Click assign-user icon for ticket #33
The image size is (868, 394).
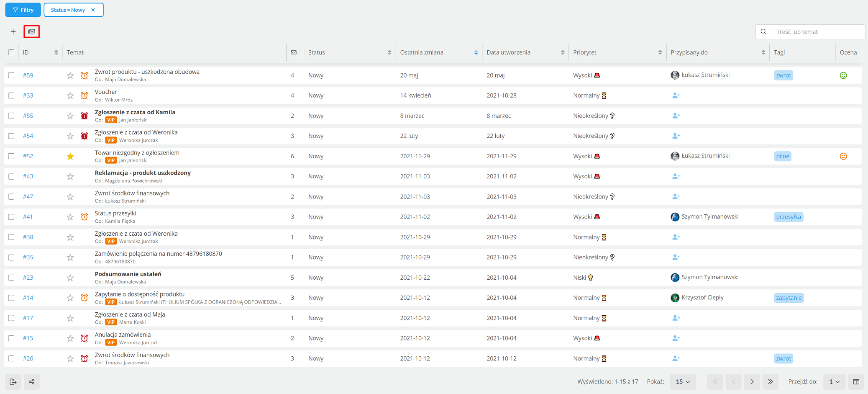(676, 95)
